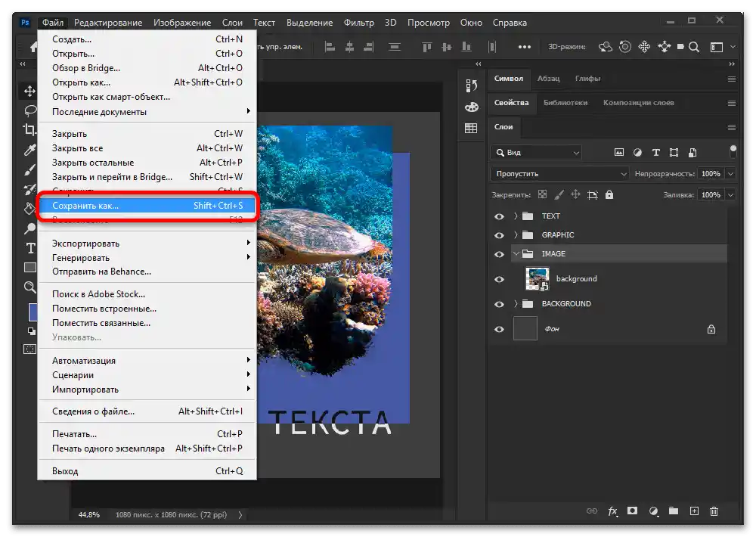Viewport: 756px width, 537px height.
Task: Filter layers by pixel layers icon
Action: (619, 153)
